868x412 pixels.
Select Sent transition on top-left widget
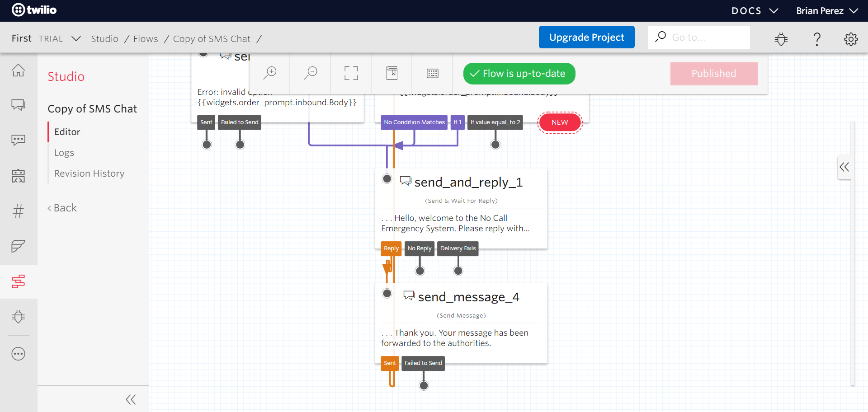click(206, 122)
